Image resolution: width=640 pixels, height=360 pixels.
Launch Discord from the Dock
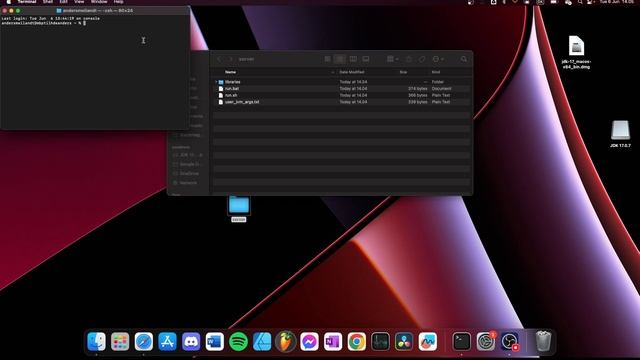click(191, 342)
